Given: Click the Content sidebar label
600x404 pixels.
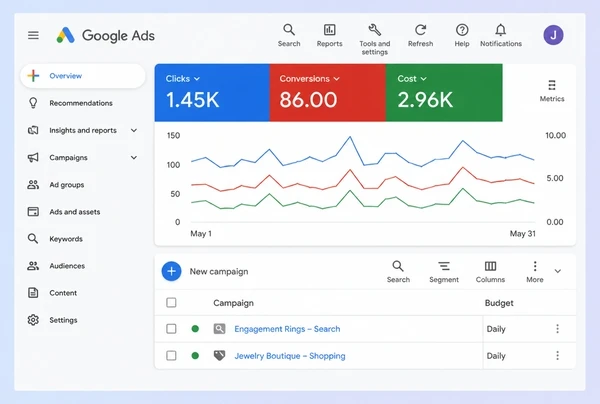Looking at the screenshot, I should [x=63, y=293].
